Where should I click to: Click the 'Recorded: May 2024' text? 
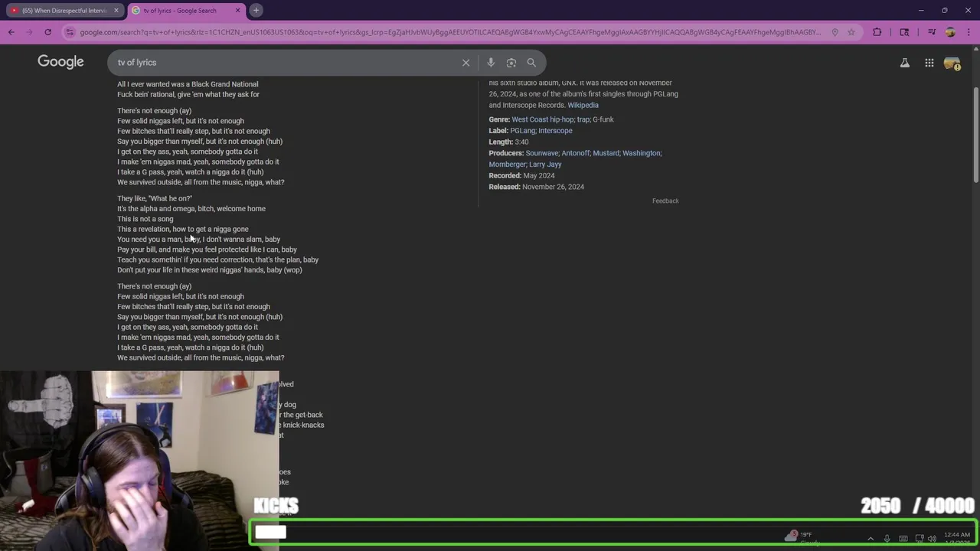click(x=522, y=175)
